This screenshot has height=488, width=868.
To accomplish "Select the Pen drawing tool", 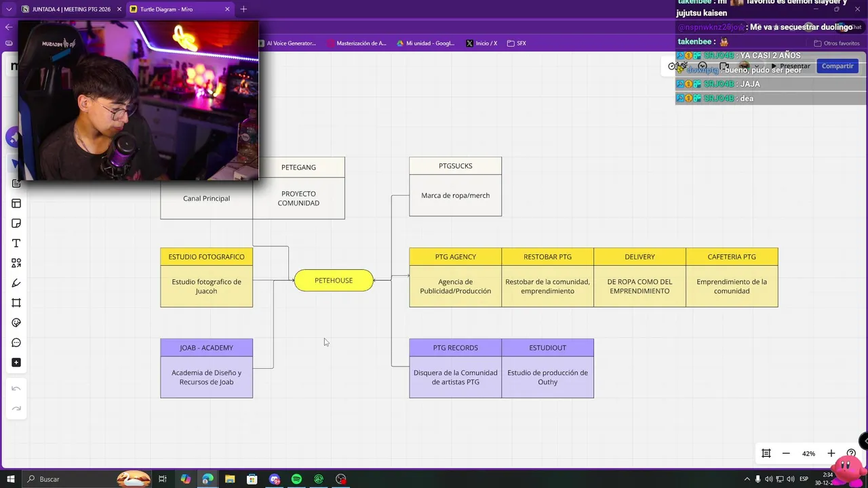I will [x=16, y=283].
